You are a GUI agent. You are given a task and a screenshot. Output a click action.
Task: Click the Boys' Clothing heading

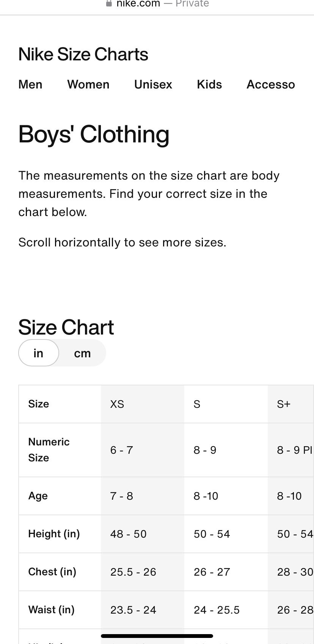[x=94, y=134]
